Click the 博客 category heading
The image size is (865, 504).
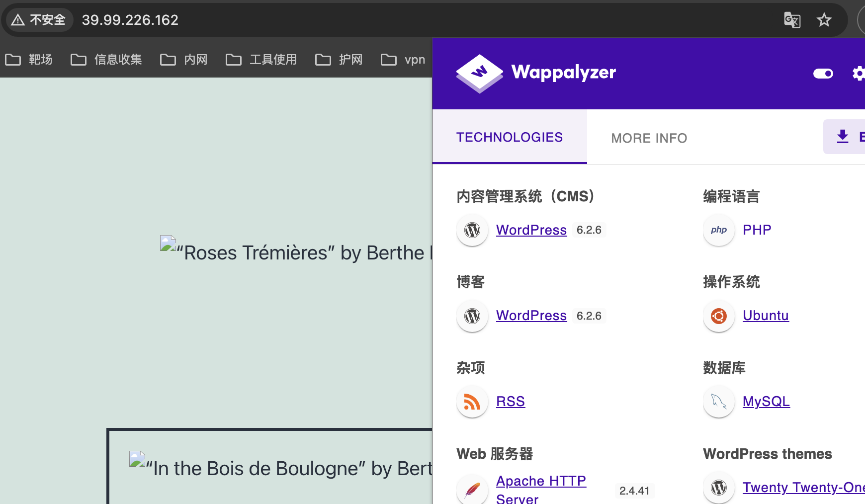tap(470, 282)
